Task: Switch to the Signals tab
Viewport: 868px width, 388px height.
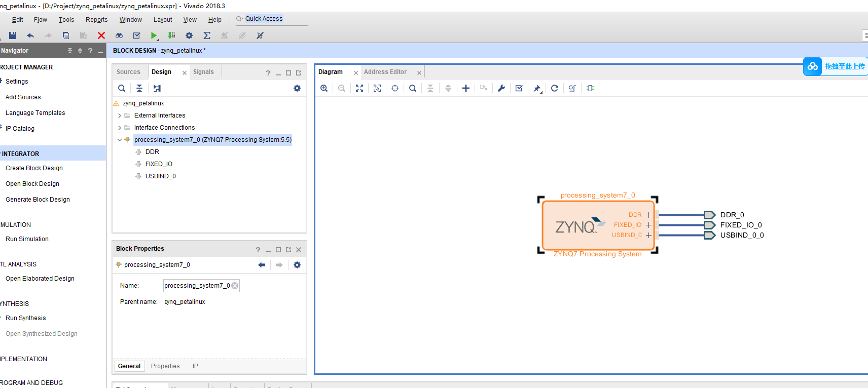Action: pos(203,72)
